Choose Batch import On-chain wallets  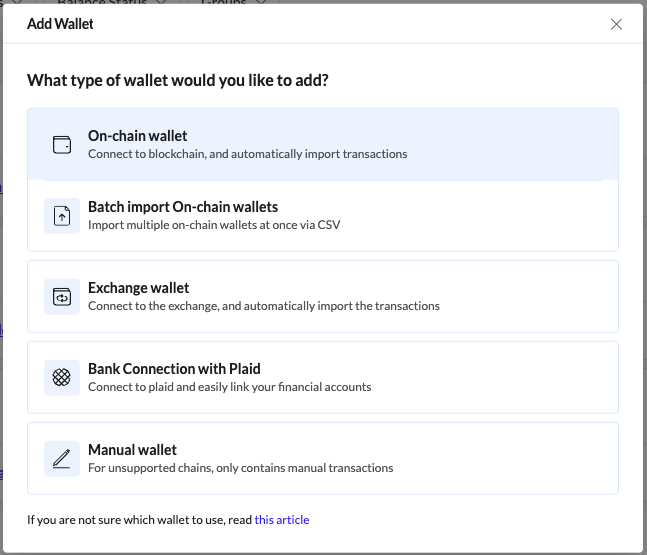[x=323, y=215]
